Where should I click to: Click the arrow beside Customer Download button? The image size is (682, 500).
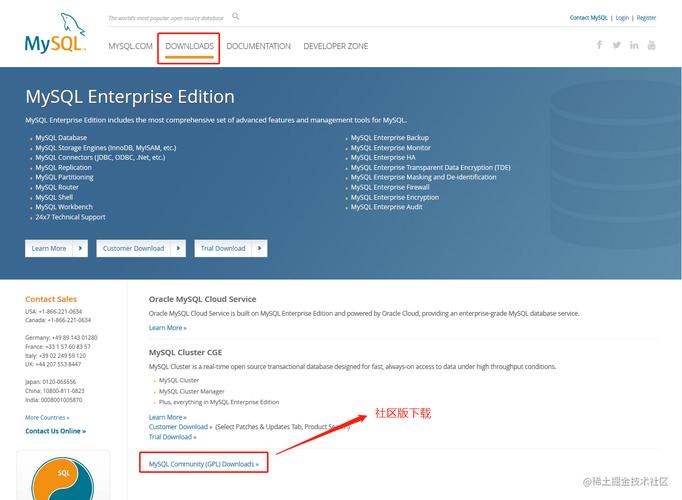coord(178,248)
